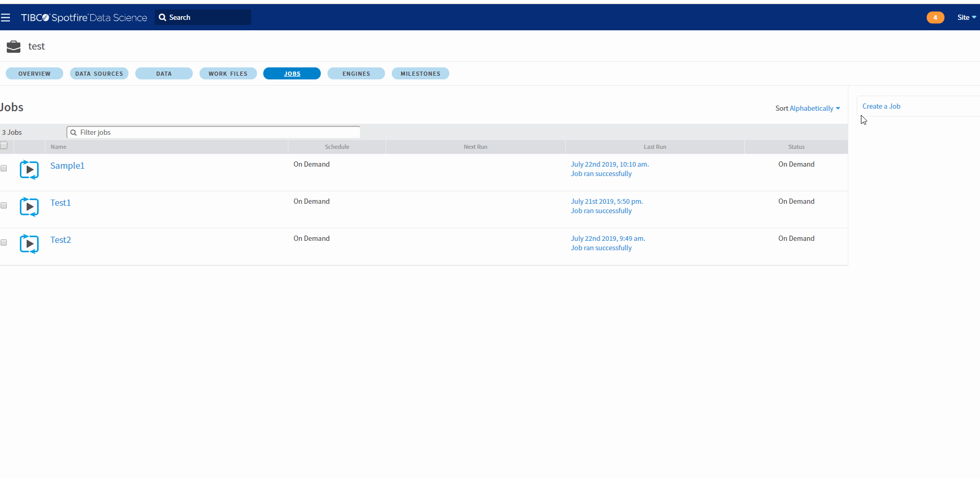Click the Sample1 job run icon

pos(29,170)
